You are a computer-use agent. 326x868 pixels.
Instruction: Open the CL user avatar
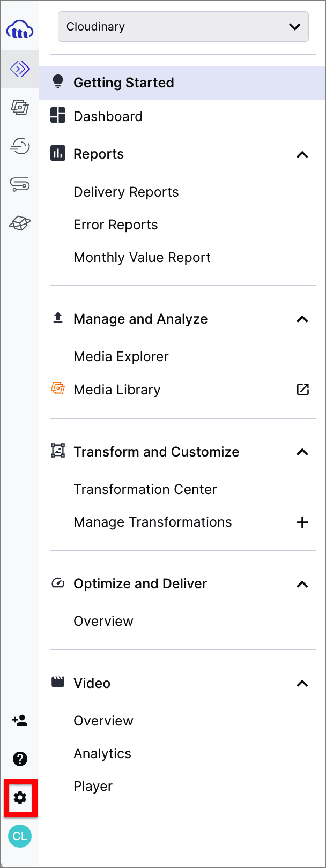coord(20,836)
